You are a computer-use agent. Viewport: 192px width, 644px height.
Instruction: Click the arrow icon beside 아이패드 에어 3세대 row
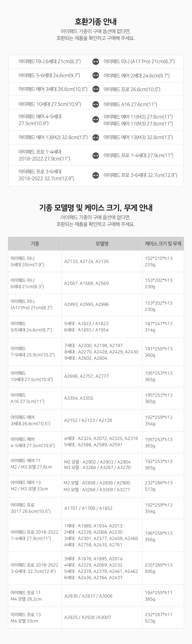[x=95, y=89]
